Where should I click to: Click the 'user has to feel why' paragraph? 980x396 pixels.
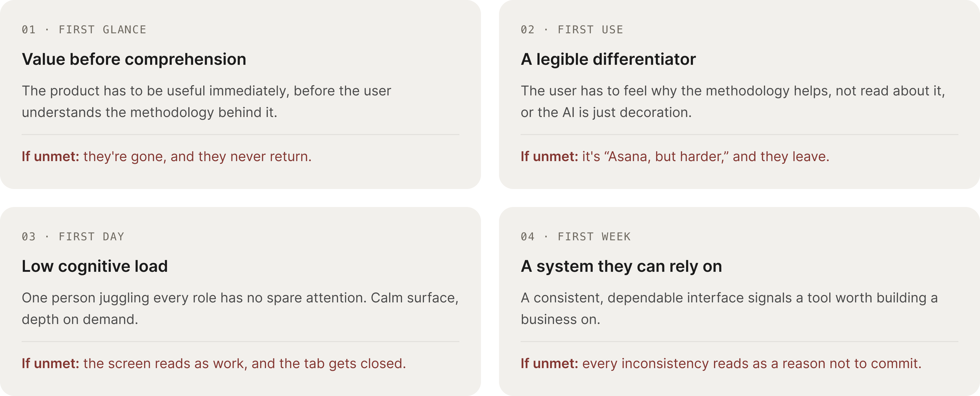coord(733,101)
